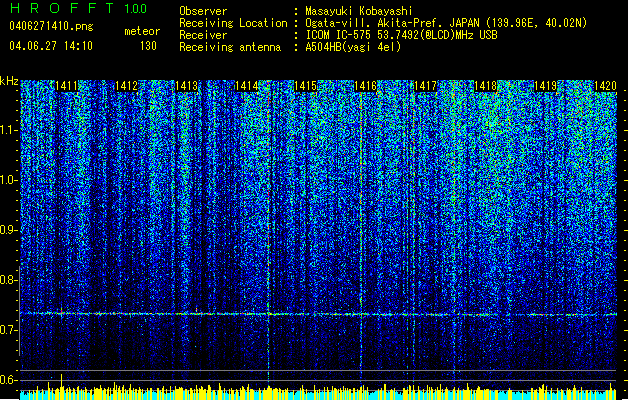629x400 pixels.
Task: Click the HROFFT 1.0.0 title text
Action: [78, 8]
